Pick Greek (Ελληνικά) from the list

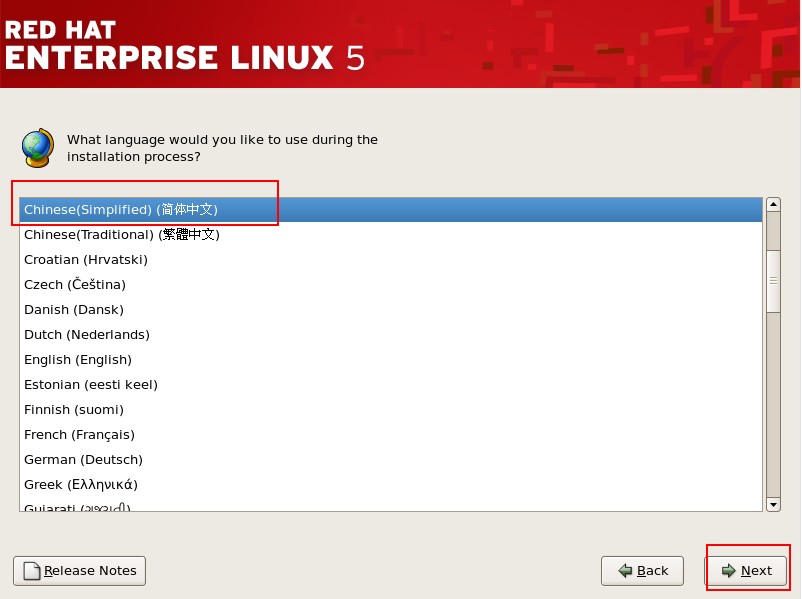coord(391,485)
